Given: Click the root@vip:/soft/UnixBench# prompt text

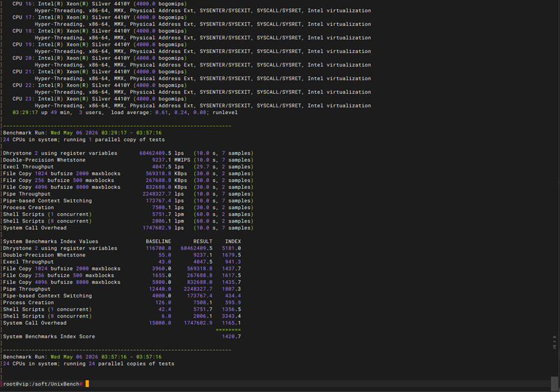Looking at the screenshot, I should 43,384.
